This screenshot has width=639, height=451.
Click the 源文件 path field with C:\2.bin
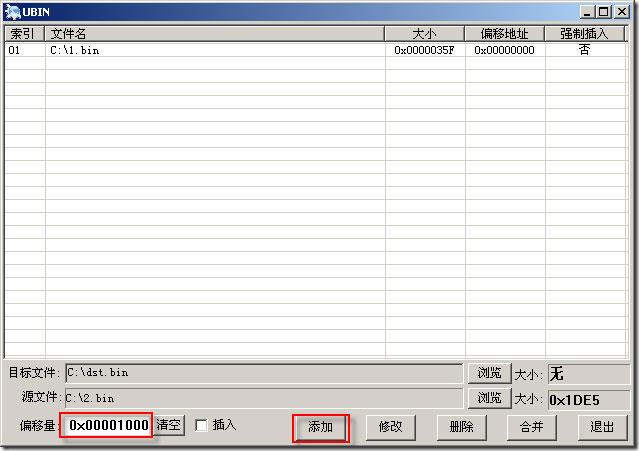[263, 398]
